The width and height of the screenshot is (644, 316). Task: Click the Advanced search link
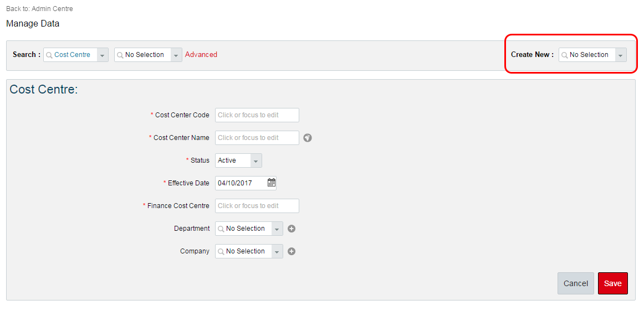[201, 54]
